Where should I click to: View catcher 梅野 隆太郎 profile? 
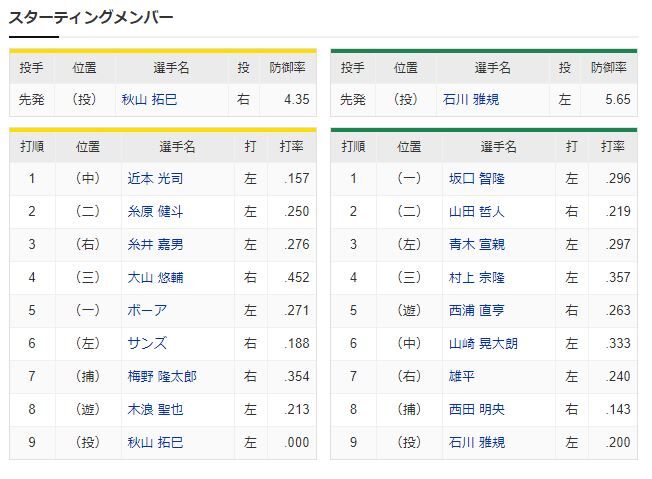pyautogui.click(x=162, y=376)
